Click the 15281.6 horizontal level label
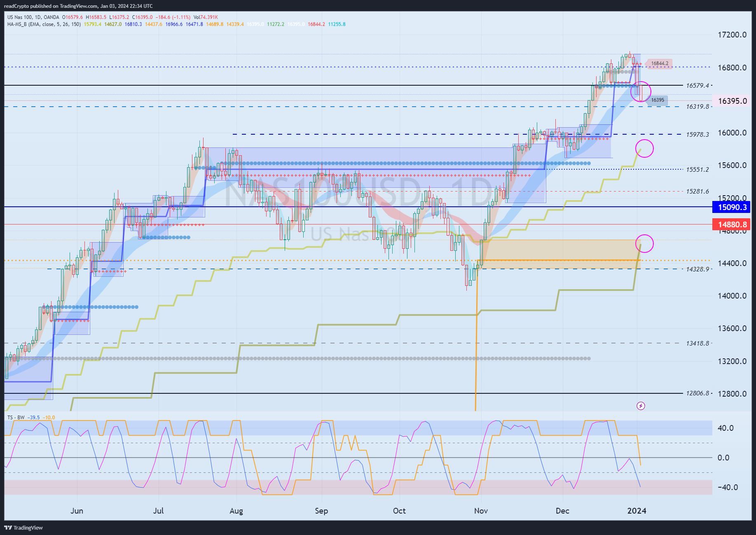This screenshot has width=756, height=535. (697, 192)
